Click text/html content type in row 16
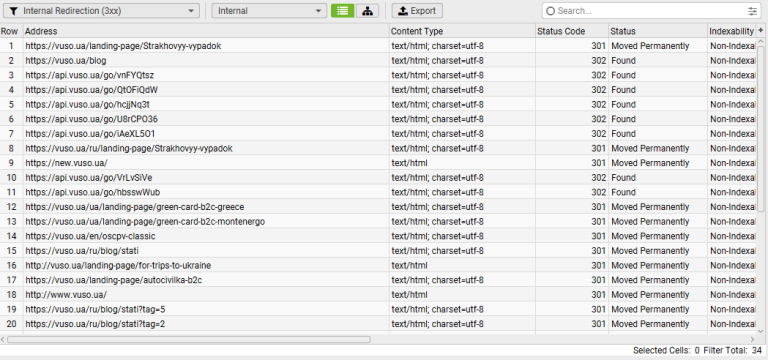768x360 pixels. [x=462, y=265]
